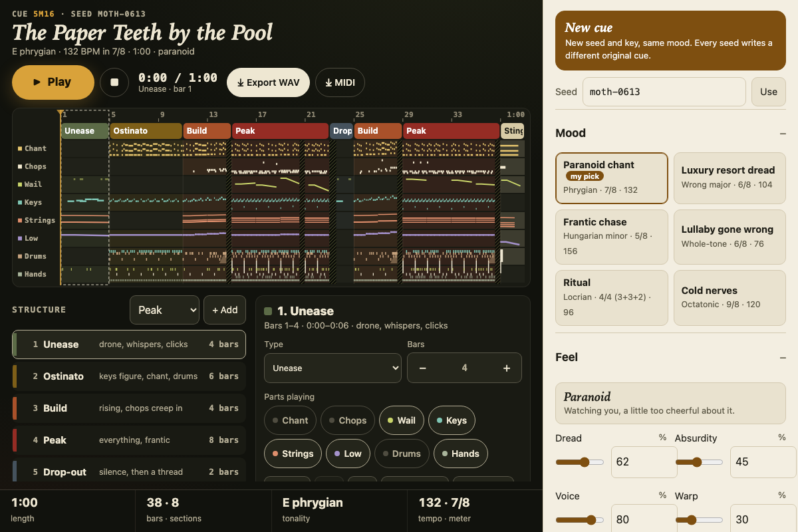Click the Ostinato timeline section block
Image resolution: width=798 pixels, height=532 pixels.
(x=146, y=131)
